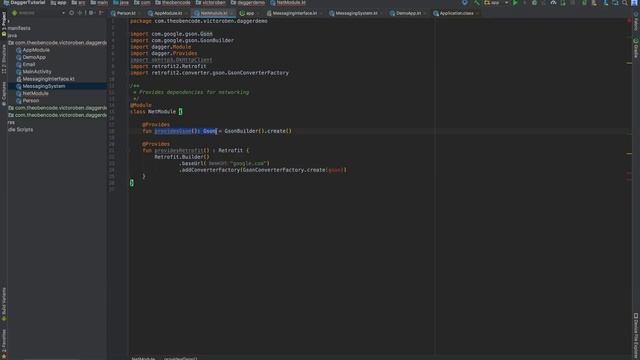Click the unused okhttp3 import line
Screen dimensions: 640x360
pos(171,60)
